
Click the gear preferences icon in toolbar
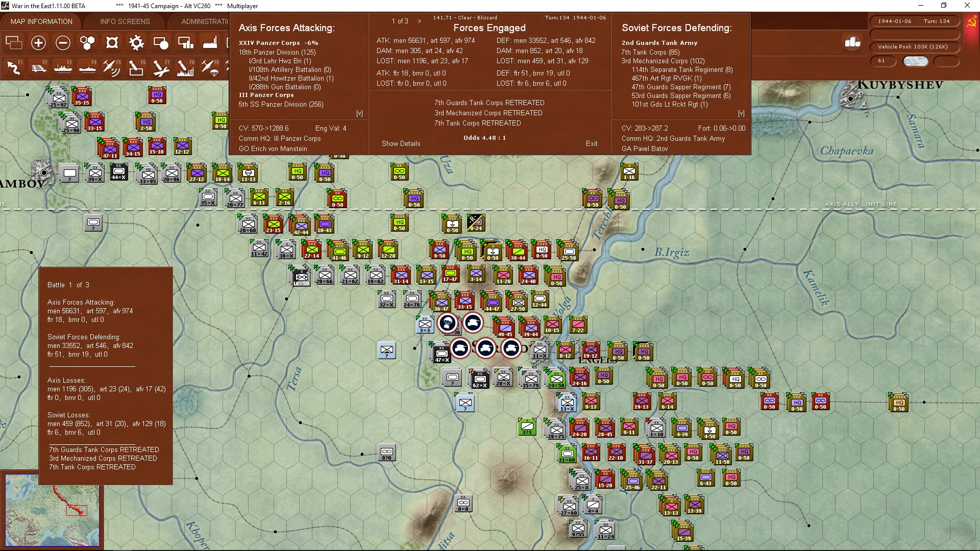(136, 43)
